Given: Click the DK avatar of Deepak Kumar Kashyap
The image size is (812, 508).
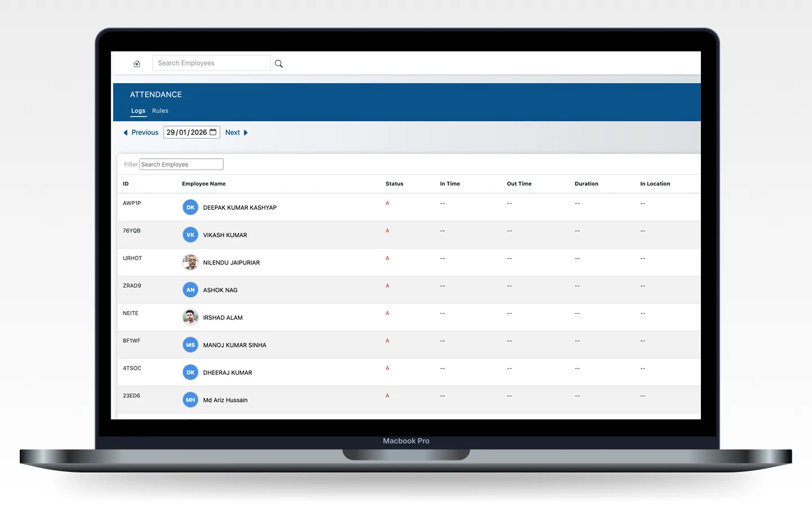Looking at the screenshot, I should (x=190, y=207).
